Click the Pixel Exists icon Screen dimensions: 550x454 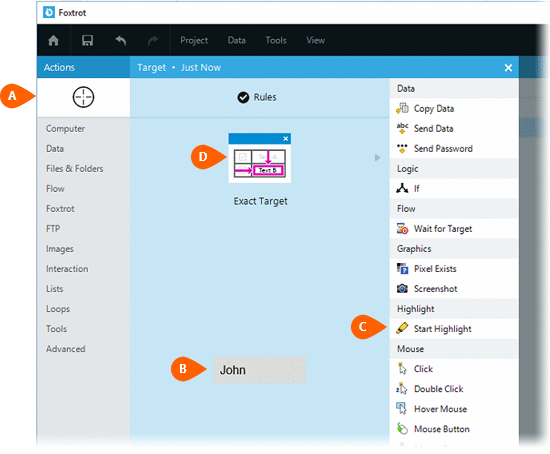pyautogui.click(x=402, y=269)
